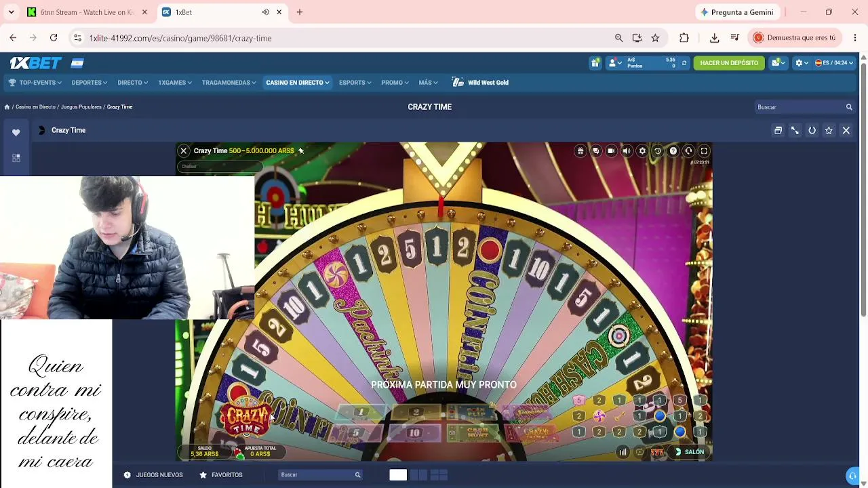The width and height of the screenshot is (868, 488).
Task: Open the DIRECTO menu
Action: click(132, 83)
